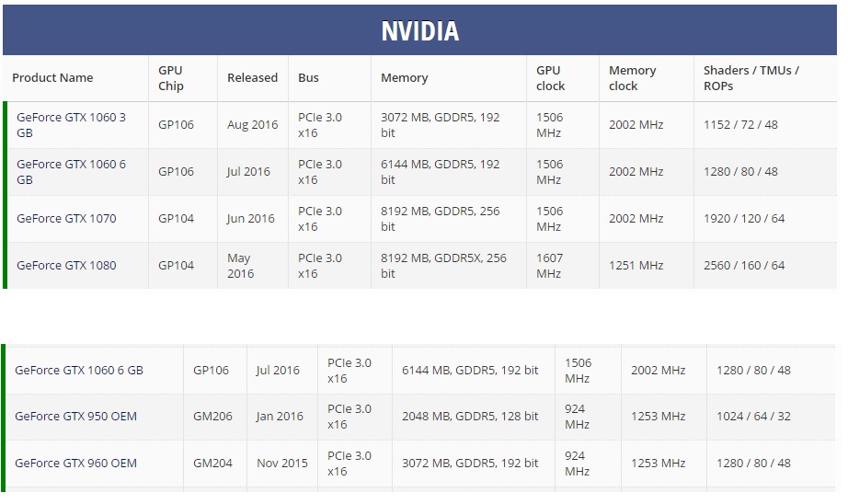Click PCIe 3.0 x16 in the GTX 950 OEM row
848x504 pixels.
[350, 417]
